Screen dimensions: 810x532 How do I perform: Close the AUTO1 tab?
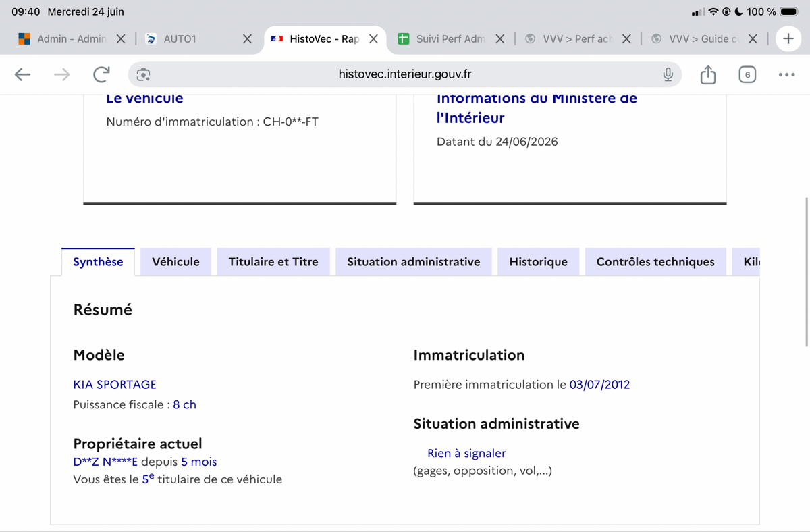pos(247,38)
